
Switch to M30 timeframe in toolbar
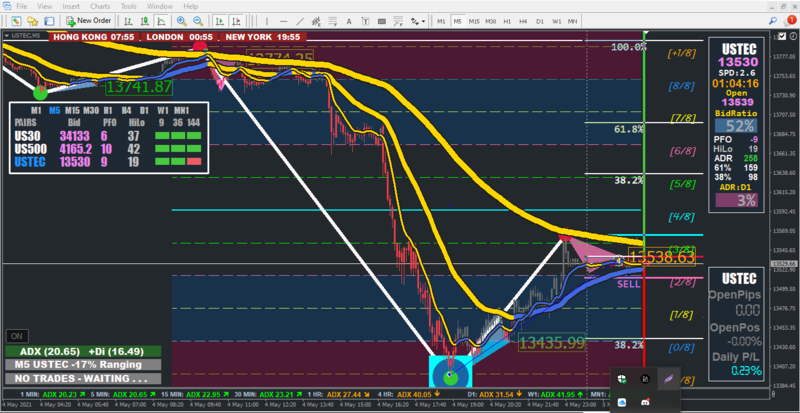point(491,21)
